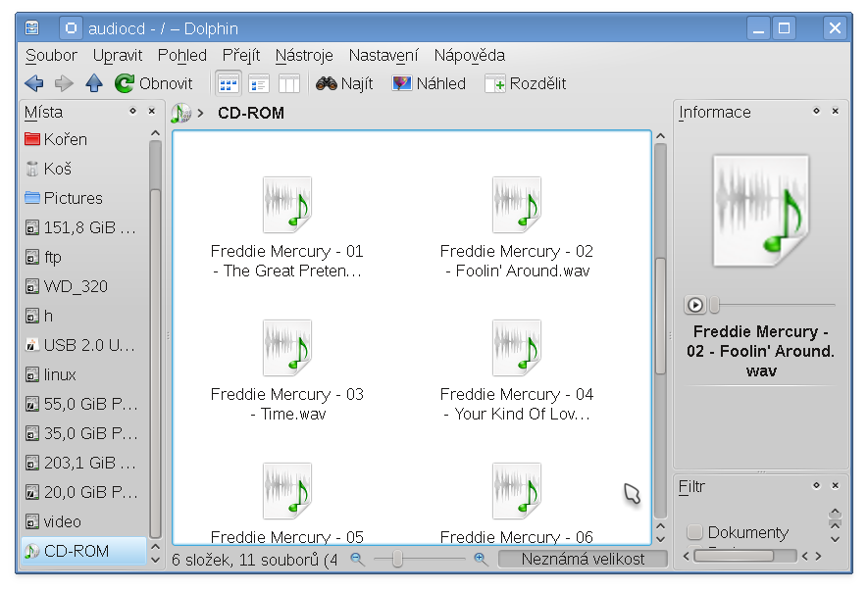
Task: Toggle Náhled preview mode
Action: point(429,83)
